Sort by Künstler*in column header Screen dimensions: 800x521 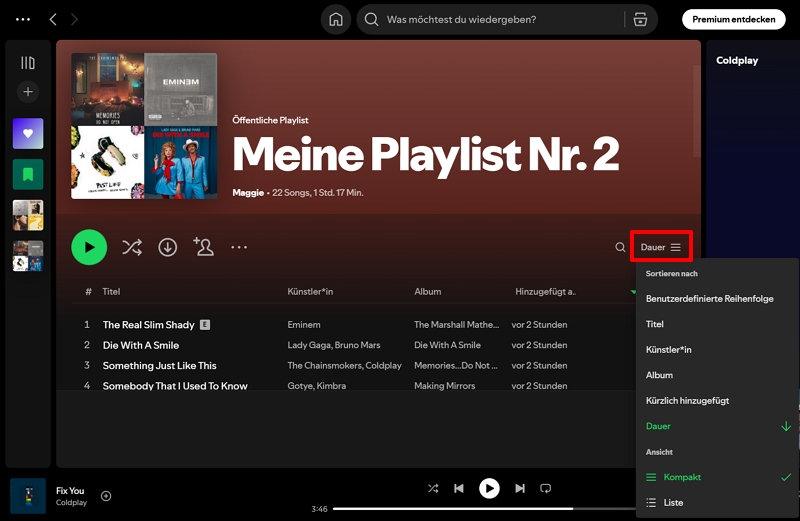(x=310, y=291)
